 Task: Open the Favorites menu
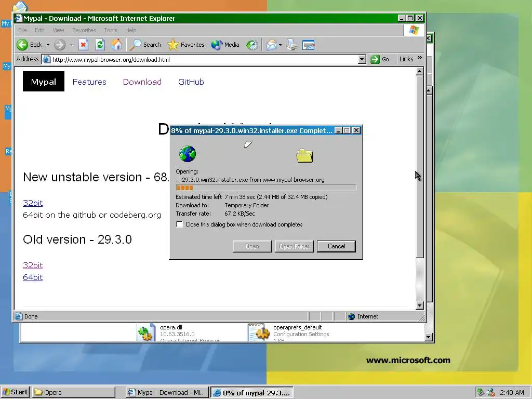click(84, 30)
